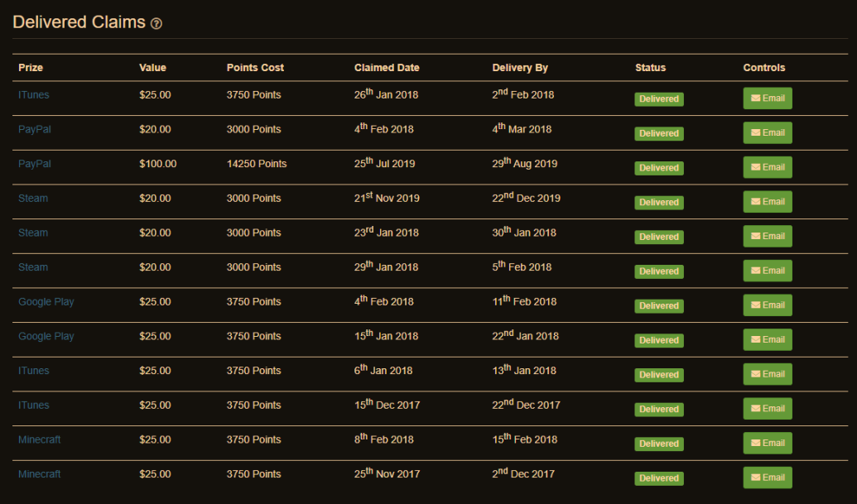Image resolution: width=857 pixels, height=504 pixels.
Task: Email the iTunes claim from 26th Jan 2018
Action: (x=767, y=98)
